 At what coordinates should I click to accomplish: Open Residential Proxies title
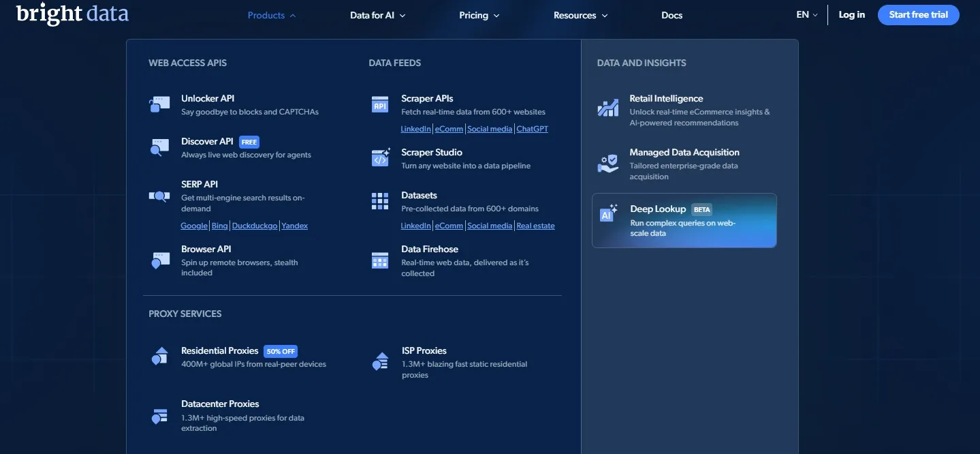click(219, 350)
